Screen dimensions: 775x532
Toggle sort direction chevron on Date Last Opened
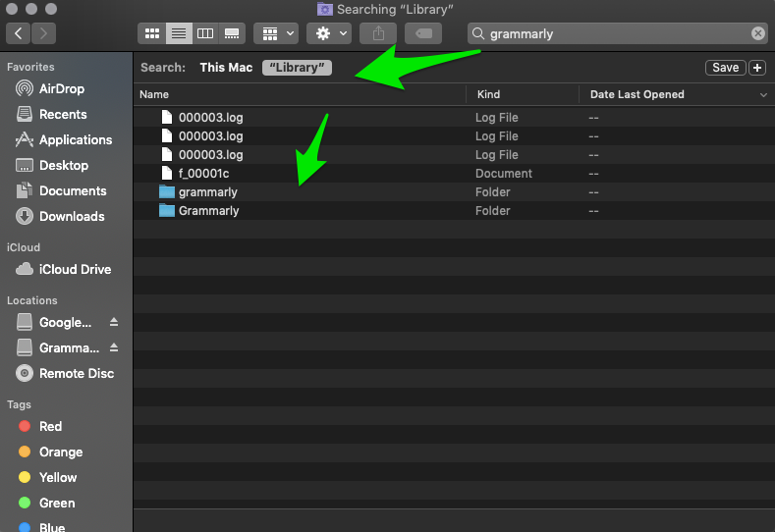(x=763, y=95)
